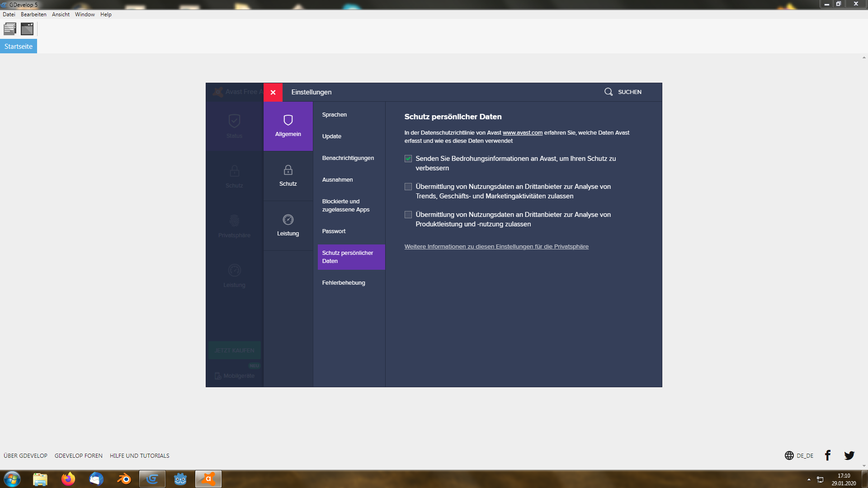Screen dimensions: 868x488
Task: Enable usage data for product performance analysis
Action: coord(408,215)
